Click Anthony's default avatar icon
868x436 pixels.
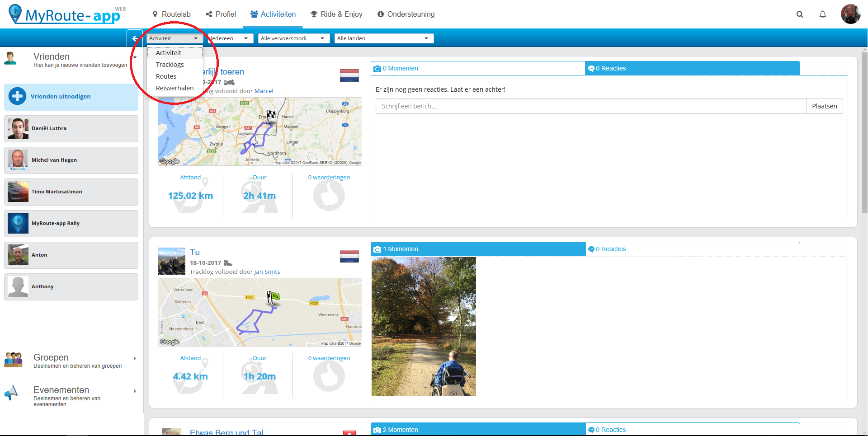pos(18,286)
